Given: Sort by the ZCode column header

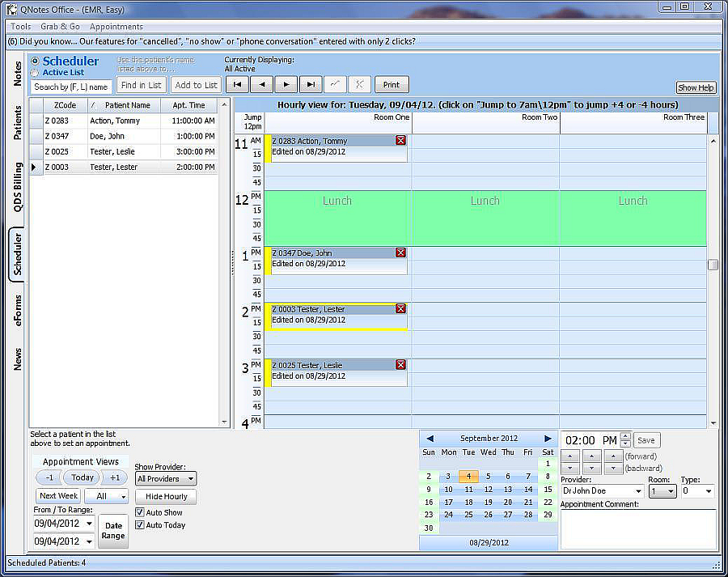Looking at the screenshot, I should [x=65, y=105].
